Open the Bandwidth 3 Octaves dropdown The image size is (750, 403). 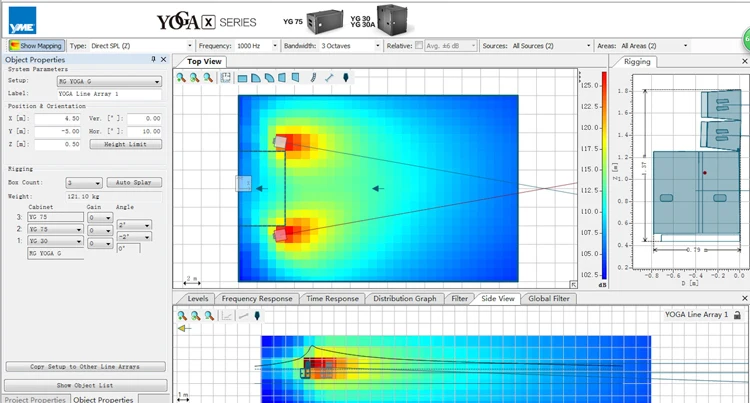378,46
